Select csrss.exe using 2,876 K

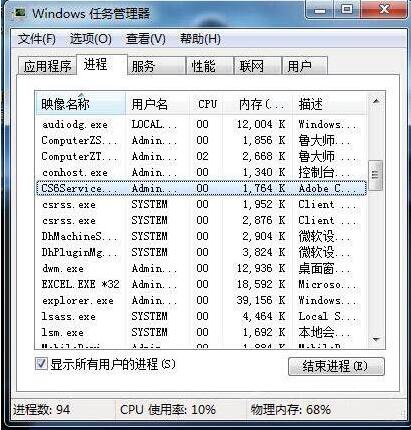pos(201,220)
